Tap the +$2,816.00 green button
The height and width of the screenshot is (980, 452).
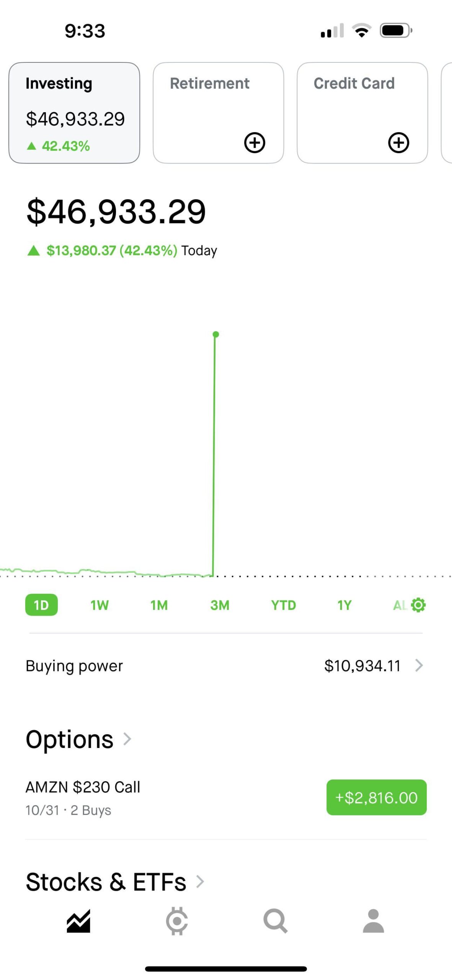tap(376, 797)
